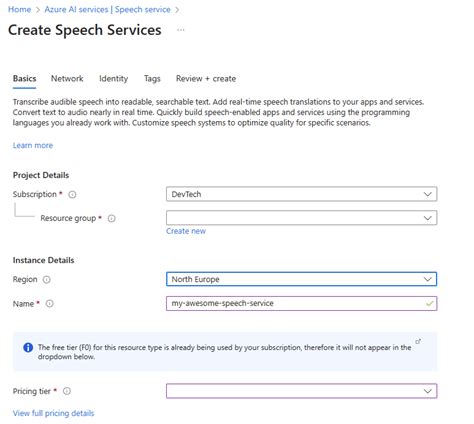Click the external link icon in the notice box
The height and width of the screenshot is (424, 474).
pos(418,341)
